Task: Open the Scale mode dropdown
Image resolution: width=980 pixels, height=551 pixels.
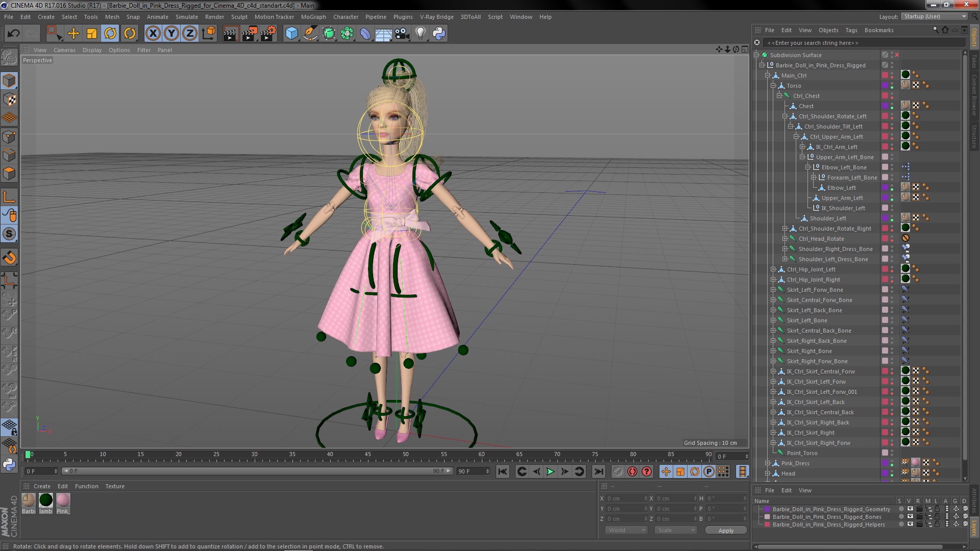Action: tap(676, 530)
